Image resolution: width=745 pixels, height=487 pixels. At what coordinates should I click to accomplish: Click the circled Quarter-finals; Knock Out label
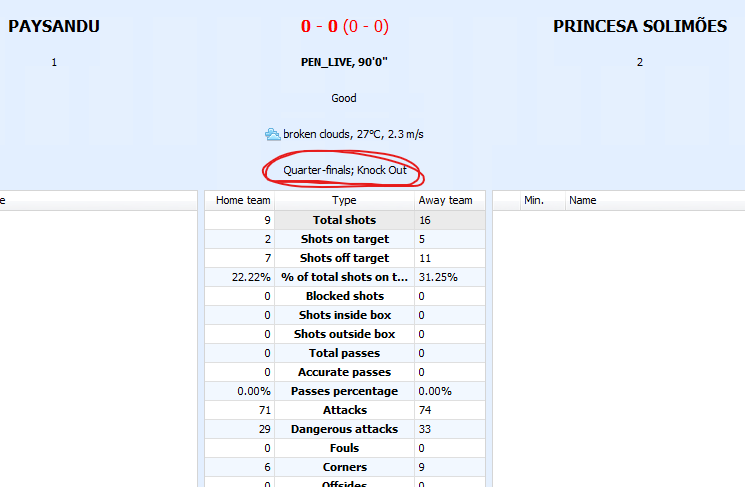pos(345,170)
